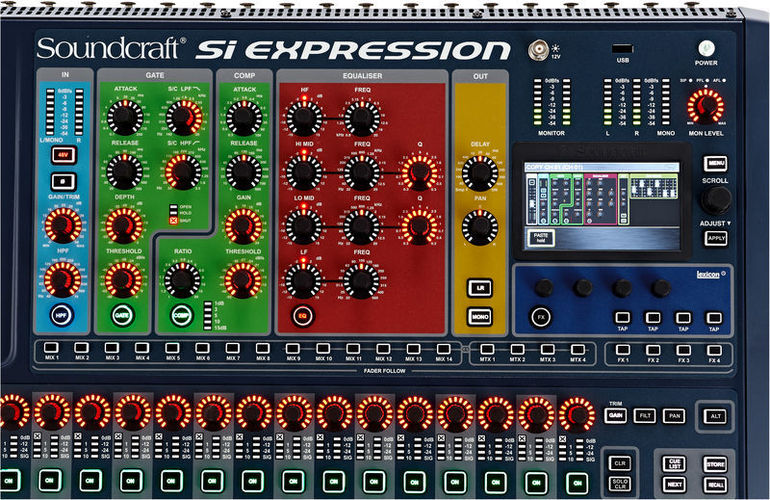Toggle the 48V phantom power button

click(x=64, y=156)
